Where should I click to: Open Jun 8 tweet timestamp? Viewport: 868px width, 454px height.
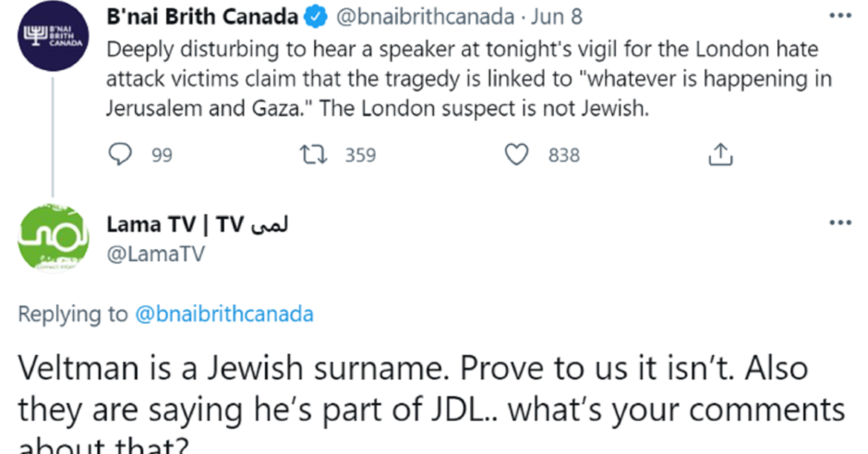coord(556,18)
